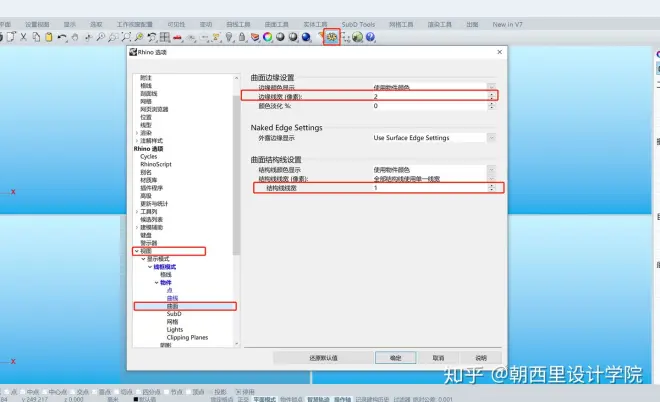
Task: Click the 取消 button
Action: pos(439,358)
